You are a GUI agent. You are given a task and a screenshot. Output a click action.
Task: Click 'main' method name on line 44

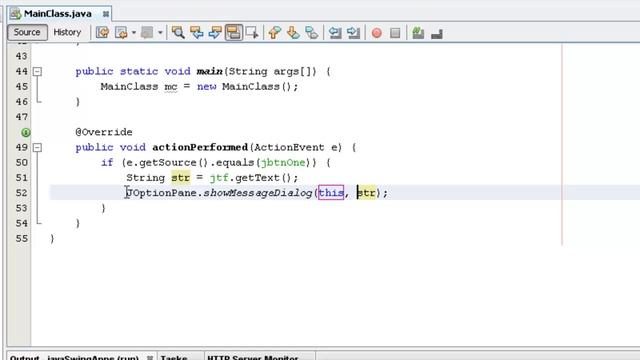(x=209, y=71)
